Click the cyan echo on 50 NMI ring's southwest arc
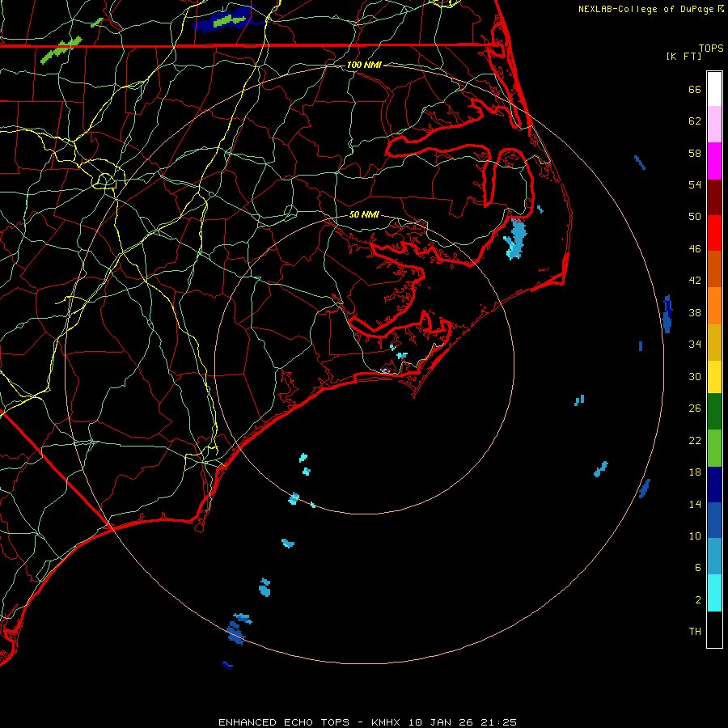 [x=294, y=498]
